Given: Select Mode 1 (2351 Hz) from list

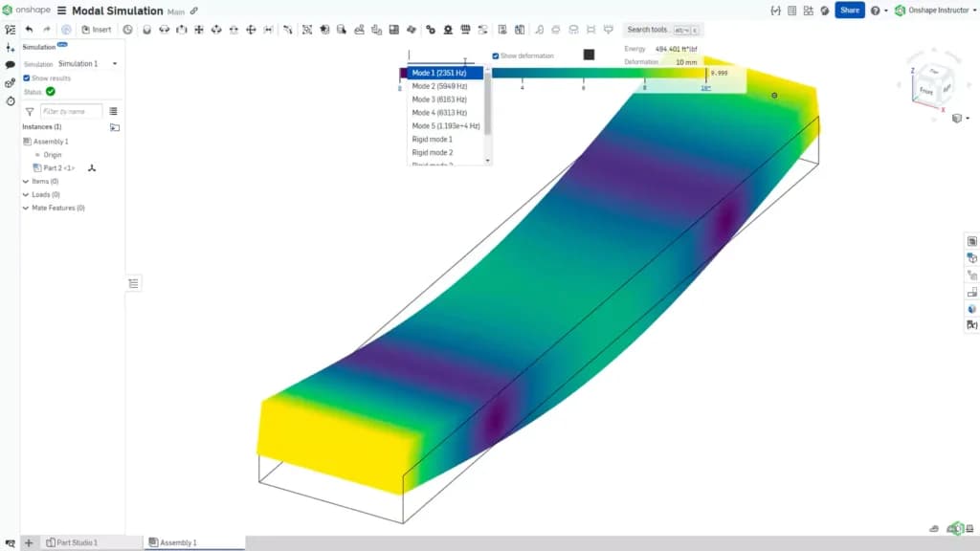Looking at the screenshot, I should [446, 73].
